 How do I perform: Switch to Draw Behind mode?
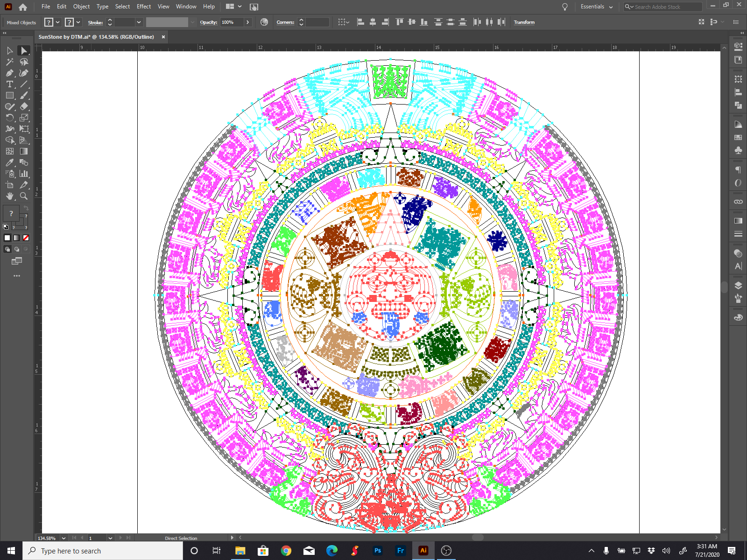click(17, 249)
